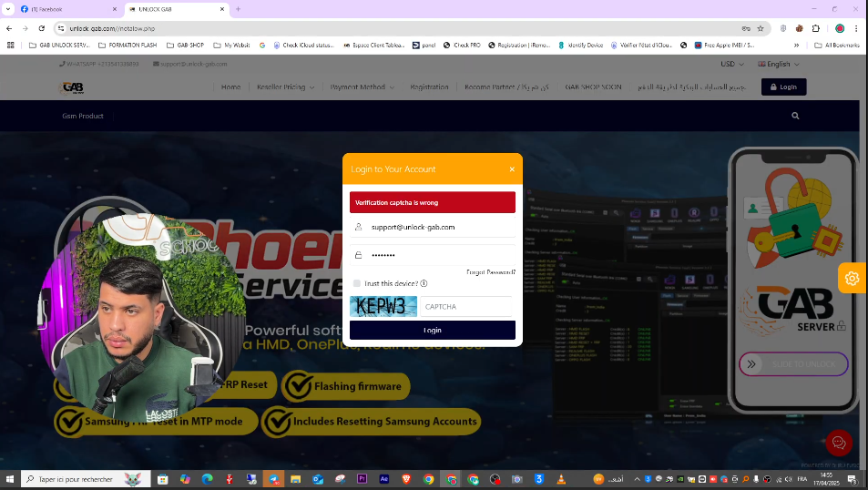Open the red live chat bubble
Viewport: 868px width, 490px height.
(839, 443)
